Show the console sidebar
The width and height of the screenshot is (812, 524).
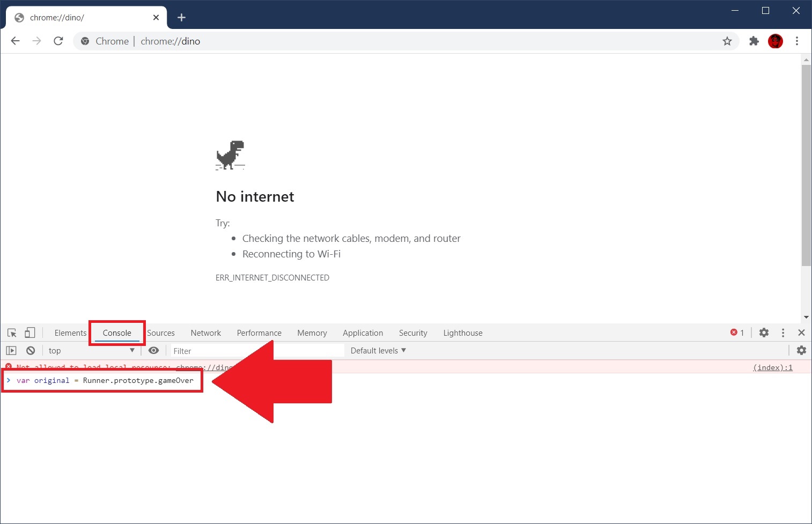click(11, 351)
